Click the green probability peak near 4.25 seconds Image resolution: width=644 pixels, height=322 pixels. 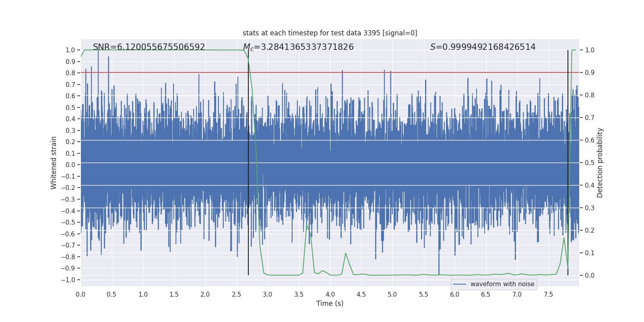(345, 253)
